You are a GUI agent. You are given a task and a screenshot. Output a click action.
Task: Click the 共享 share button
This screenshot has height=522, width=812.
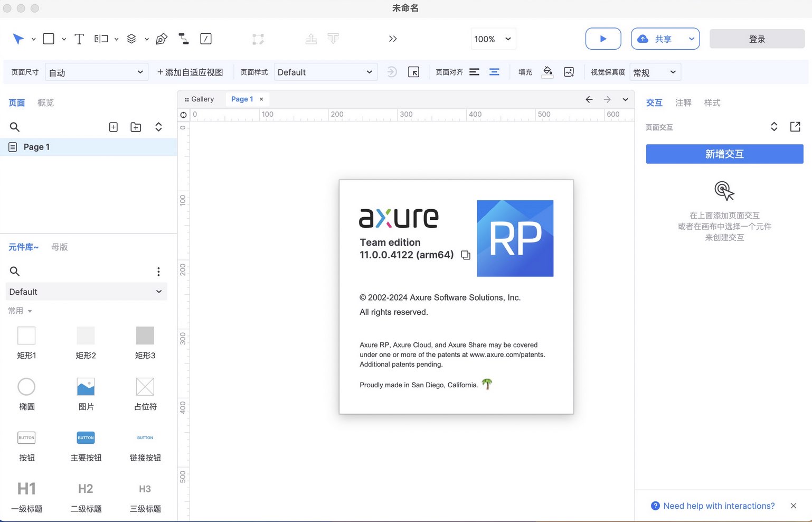point(656,39)
